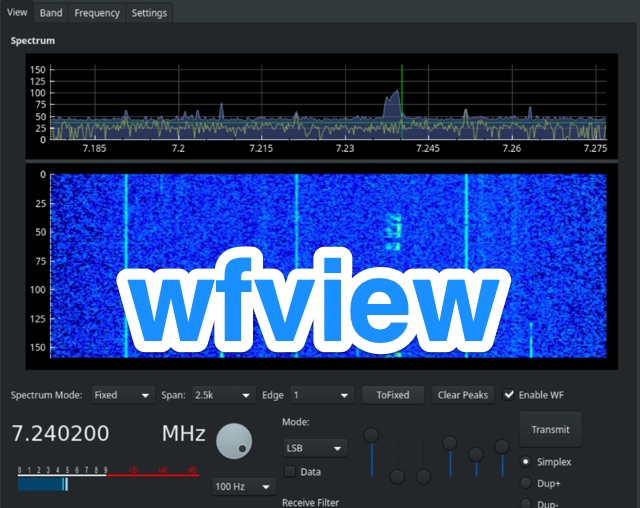Image resolution: width=640 pixels, height=508 pixels.
Task: Open the Span dropdown showing 2.5k
Action: [223, 395]
